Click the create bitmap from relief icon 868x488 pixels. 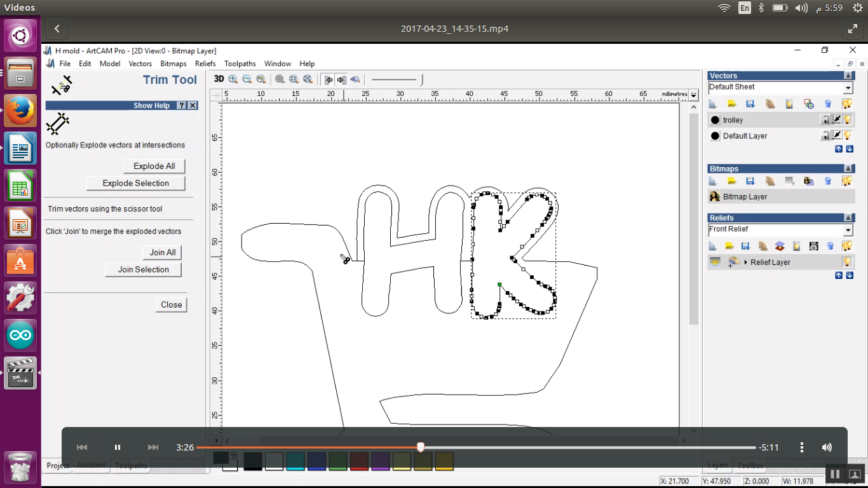click(813, 246)
